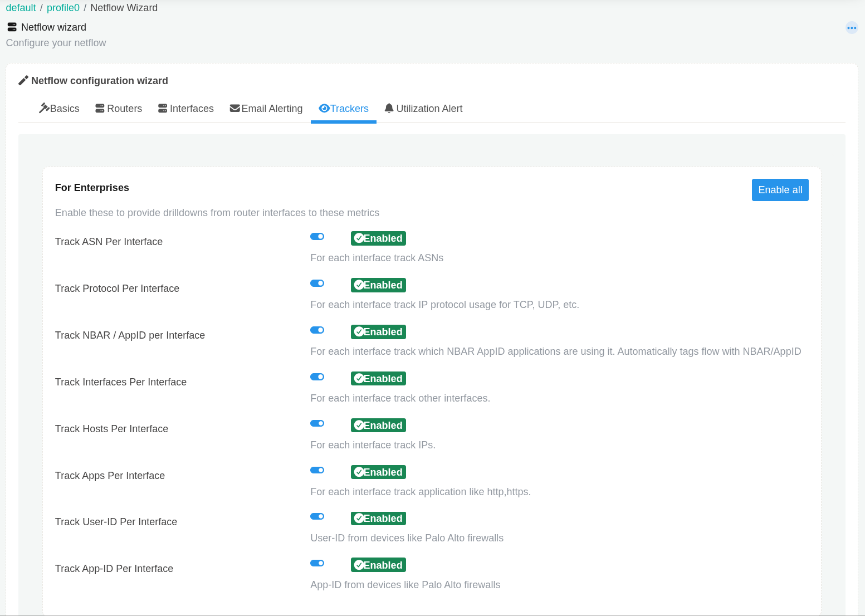865x616 pixels.
Task: Go to the Interfaces tab
Action: pyautogui.click(x=186, y=109)
